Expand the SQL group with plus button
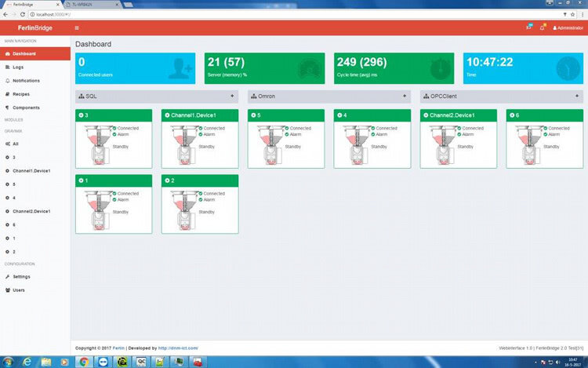Image resolution: width=588 pixels, height=368 pixels. tap(232, 96)
